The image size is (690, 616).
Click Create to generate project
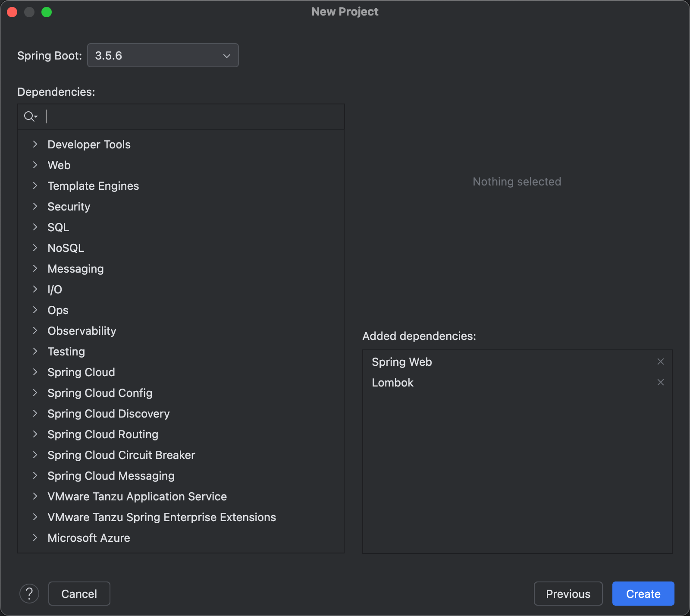tap(643, 594)
